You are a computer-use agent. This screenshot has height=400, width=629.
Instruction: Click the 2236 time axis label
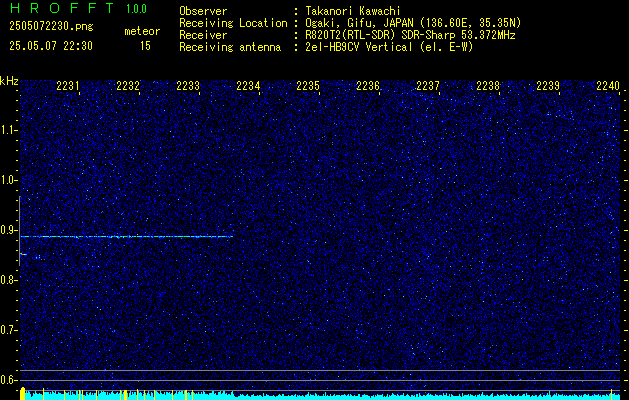coord(368,86)
